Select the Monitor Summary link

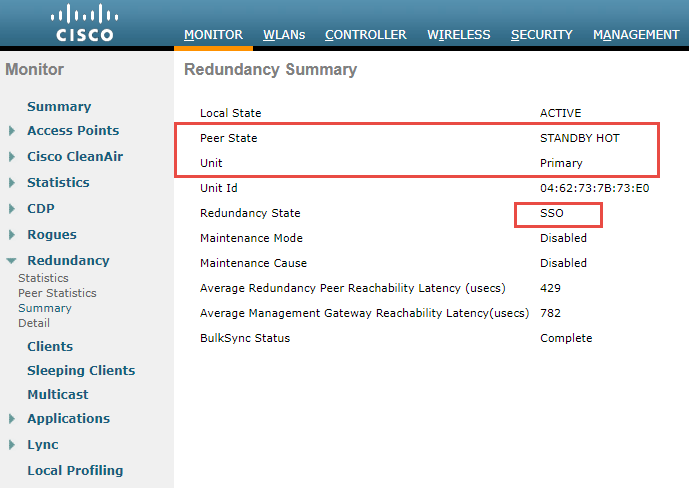pos(59,107)
